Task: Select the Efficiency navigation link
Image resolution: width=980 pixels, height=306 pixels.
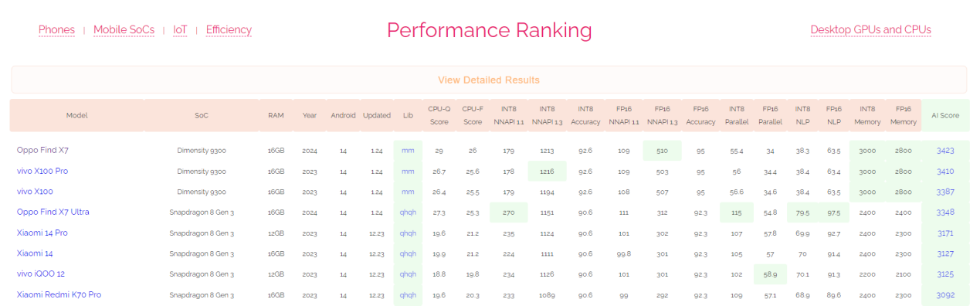Action: pyautogui.click(x=229, y=30)
